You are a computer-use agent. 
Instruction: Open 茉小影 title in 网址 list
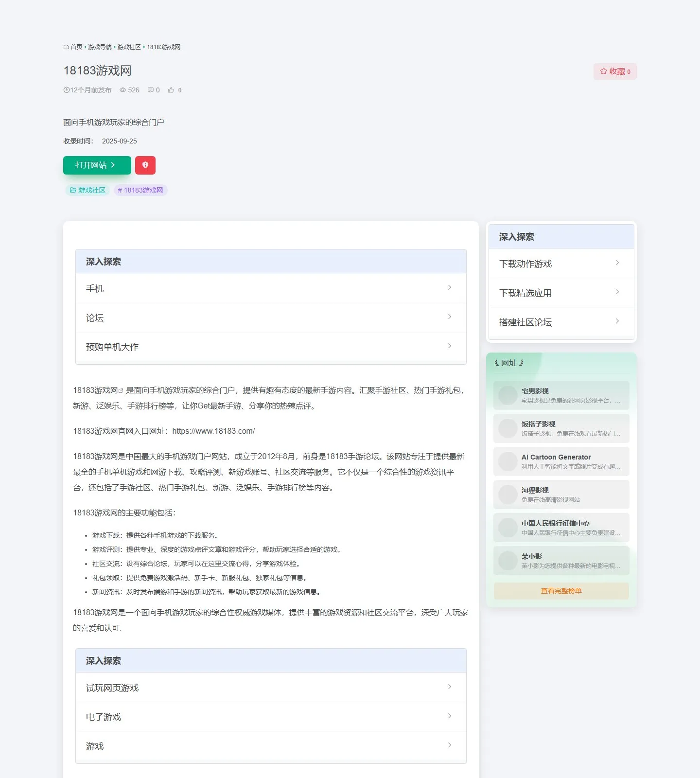point(532,556)
